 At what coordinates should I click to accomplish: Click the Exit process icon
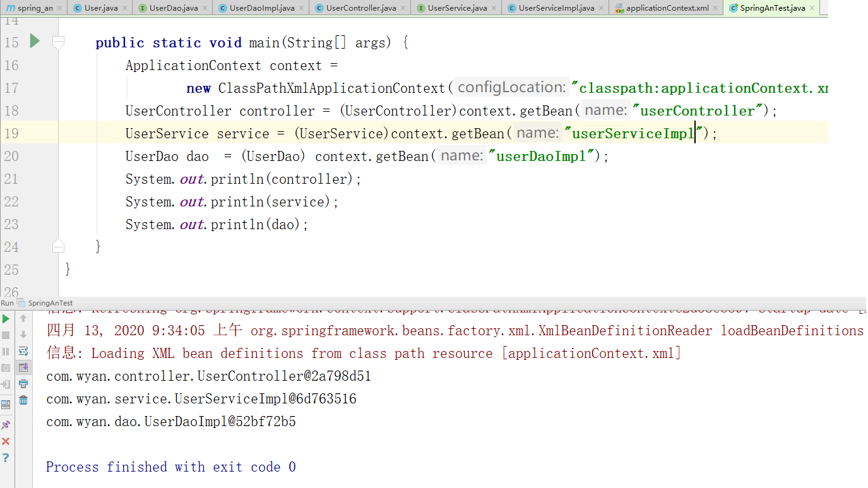[x=6, y=384]
